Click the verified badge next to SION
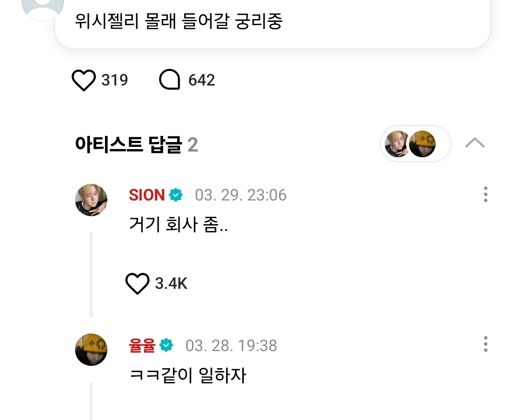 176,195
